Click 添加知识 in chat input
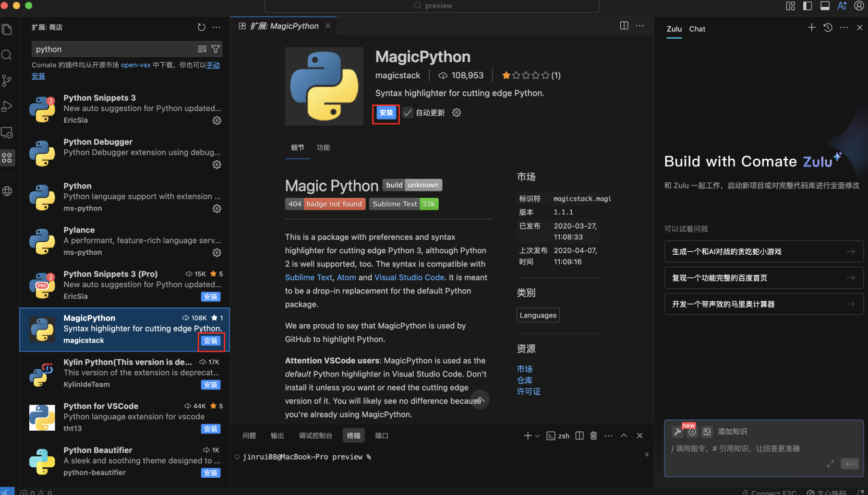868x495 pixels. [x=732, y=432]
